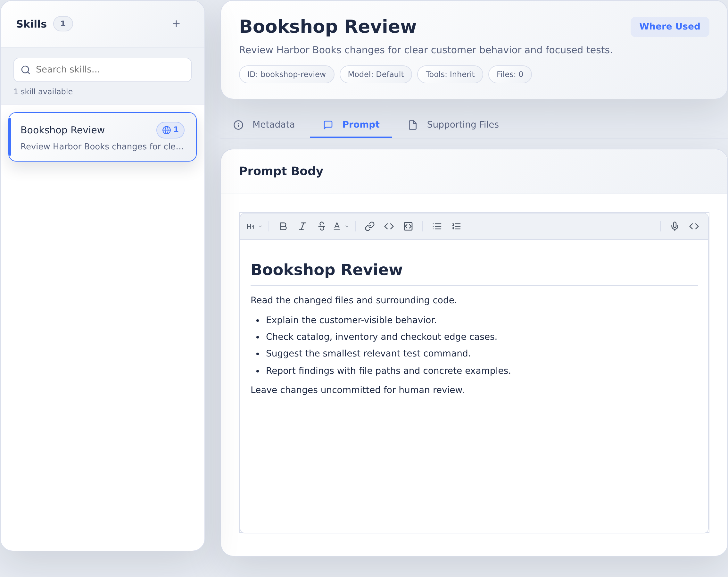Click the Skills count badge showing 1
Viewport: 728px width, 577px height.
click(63, 24)
